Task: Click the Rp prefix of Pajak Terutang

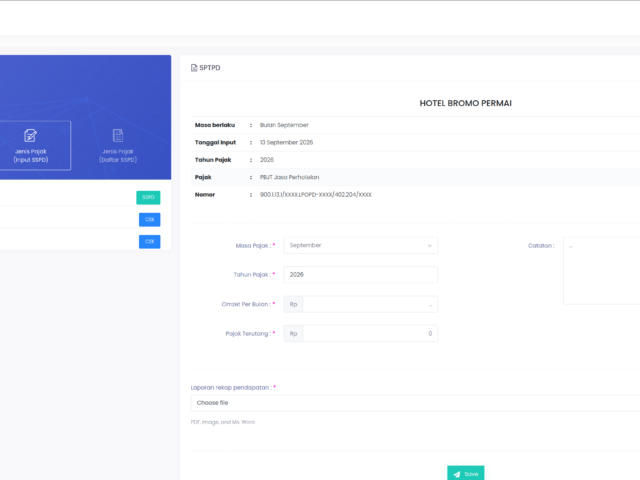Action: tap(293, 333)
